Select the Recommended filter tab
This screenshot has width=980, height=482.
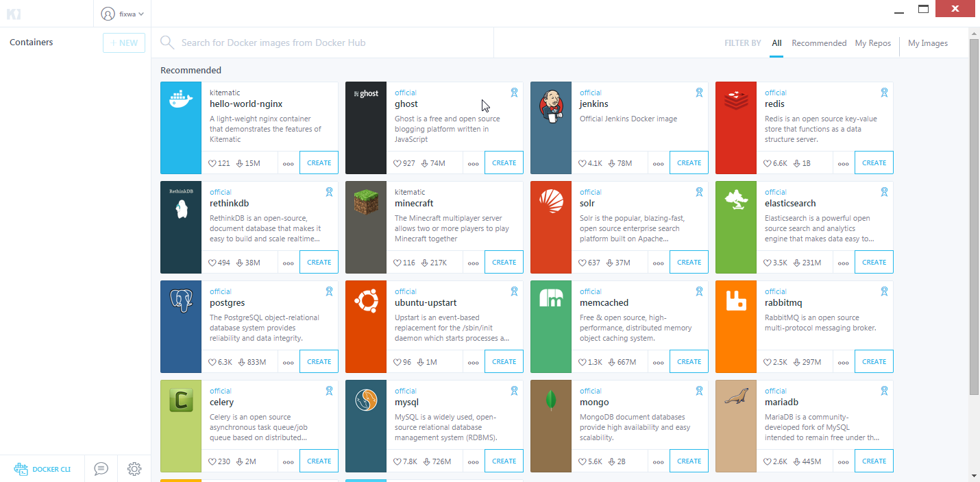click(819, 43)
